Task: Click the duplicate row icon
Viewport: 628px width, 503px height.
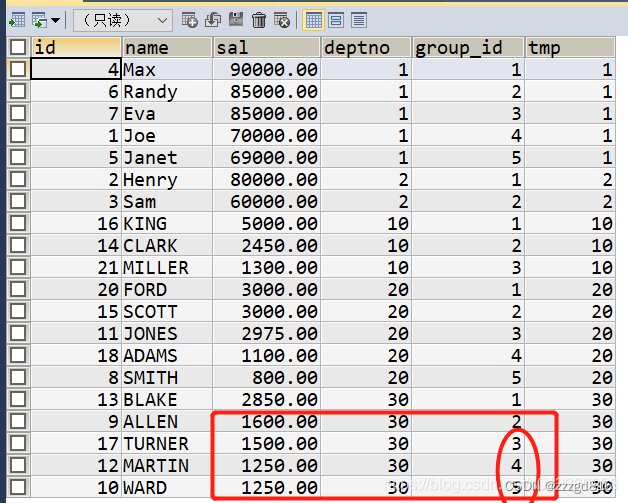Action: (x=213, y=19)
